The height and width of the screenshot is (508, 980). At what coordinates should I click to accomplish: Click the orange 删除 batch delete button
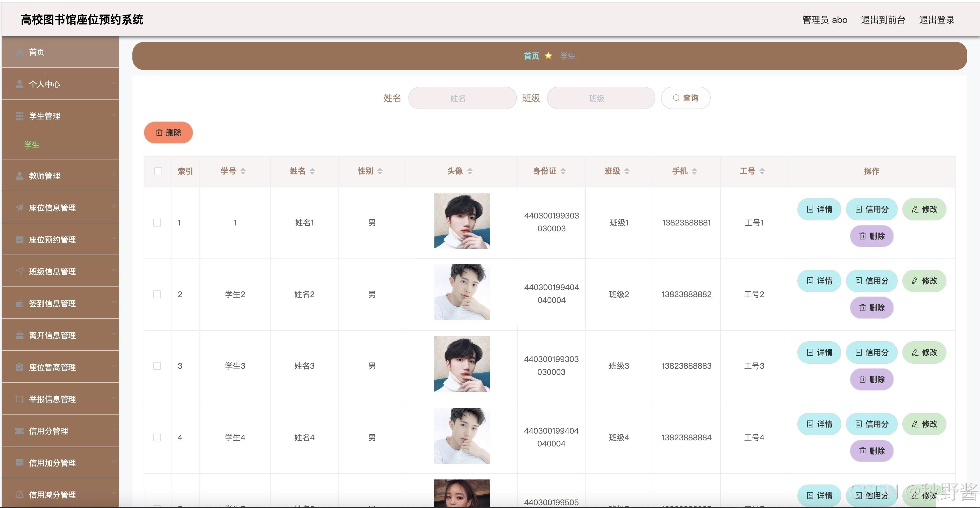pyautogui.click(x=168, y=133)
